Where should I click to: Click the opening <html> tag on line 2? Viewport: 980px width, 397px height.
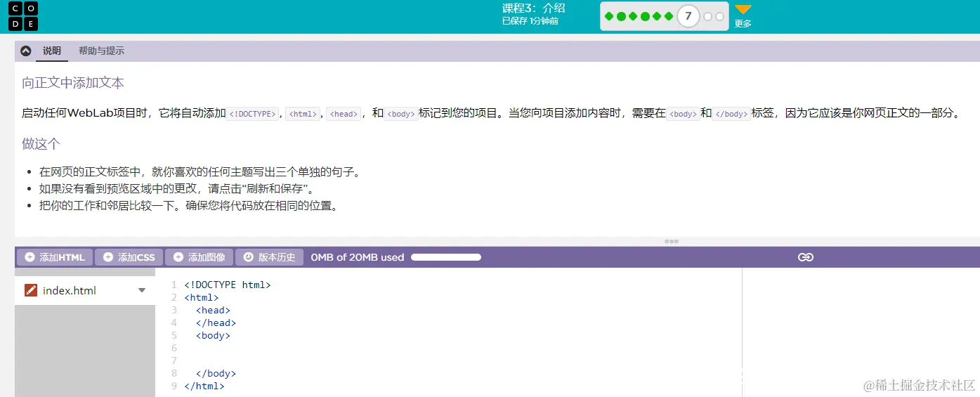click(201, 297)
